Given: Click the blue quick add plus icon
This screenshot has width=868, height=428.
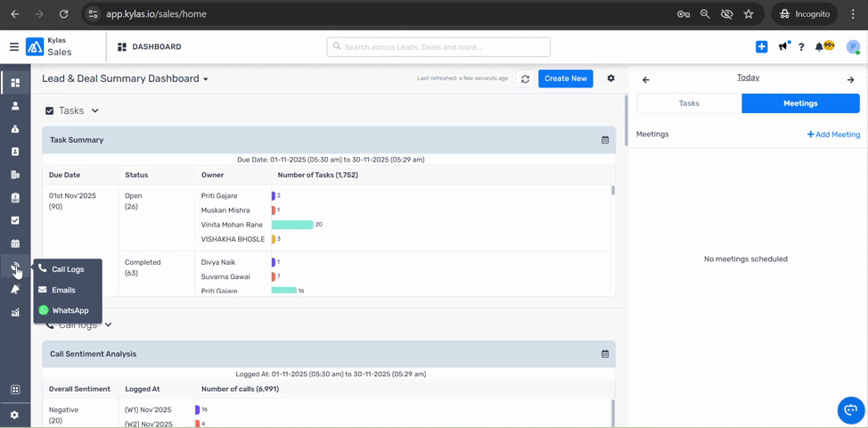Looking at the screenshot, I should 761,47.
